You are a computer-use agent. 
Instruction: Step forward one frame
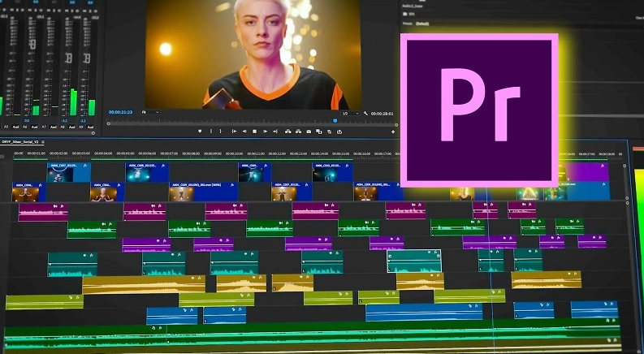click(x=265, y=132)
